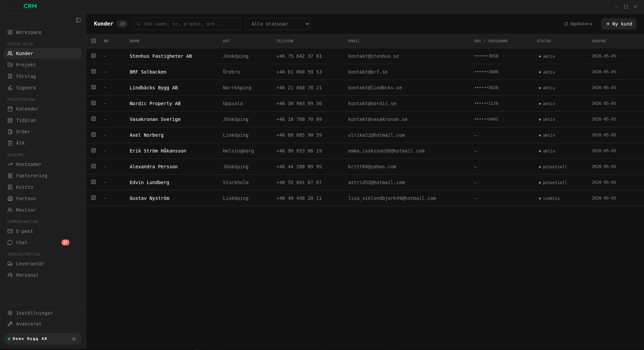This screenshot has width=644, height=350.
Task: Click the Ny kund button
Action: 619,24
